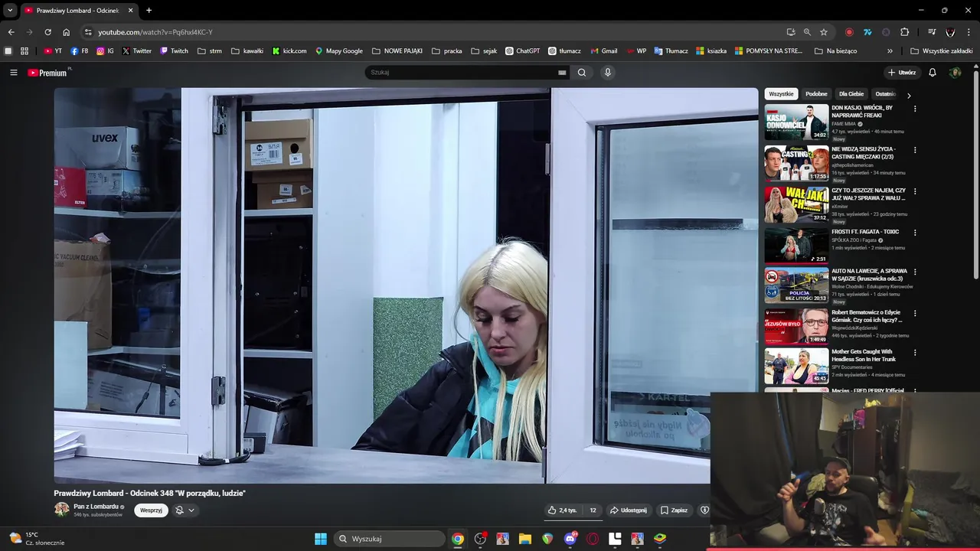Share the video via Udostępnij
Screen dimensions: 980x551
tap(629, 510)
